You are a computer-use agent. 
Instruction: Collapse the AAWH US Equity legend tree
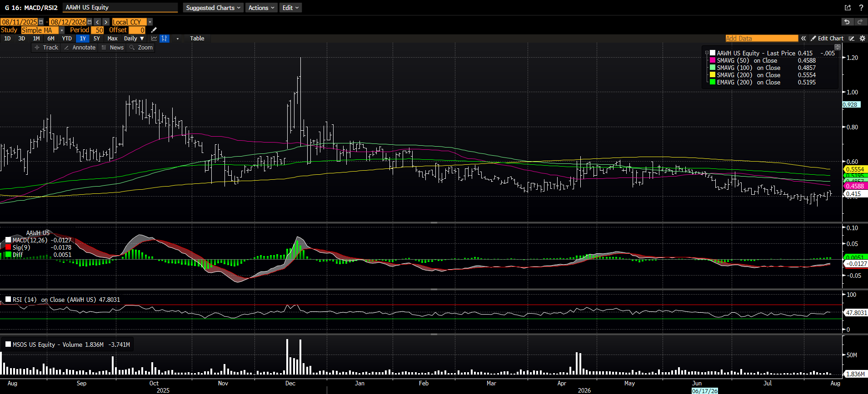707,53
